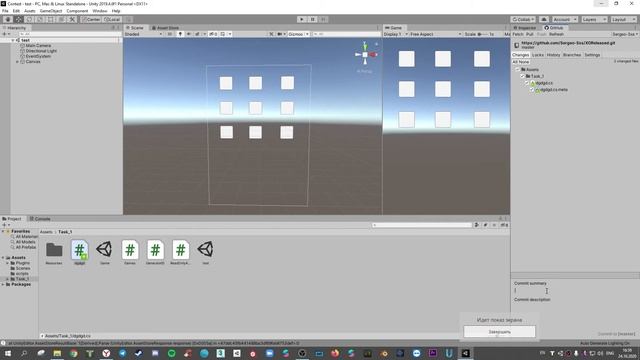
Task: Open the Assets menu
Action: point(30,11)
